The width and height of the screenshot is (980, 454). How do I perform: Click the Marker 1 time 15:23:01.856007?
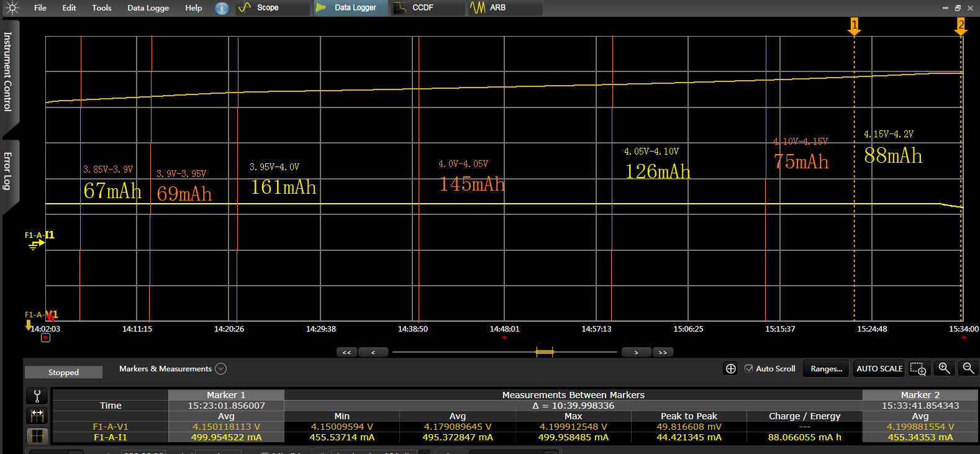226,406
